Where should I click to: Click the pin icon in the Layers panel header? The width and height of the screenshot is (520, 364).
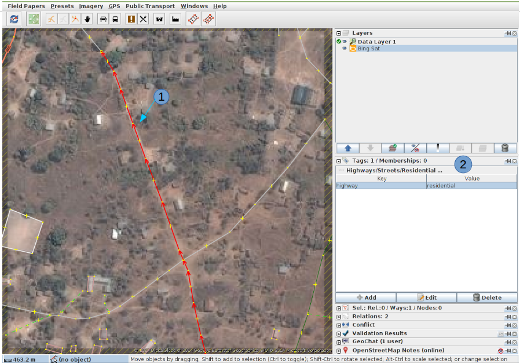pos(508,33)
